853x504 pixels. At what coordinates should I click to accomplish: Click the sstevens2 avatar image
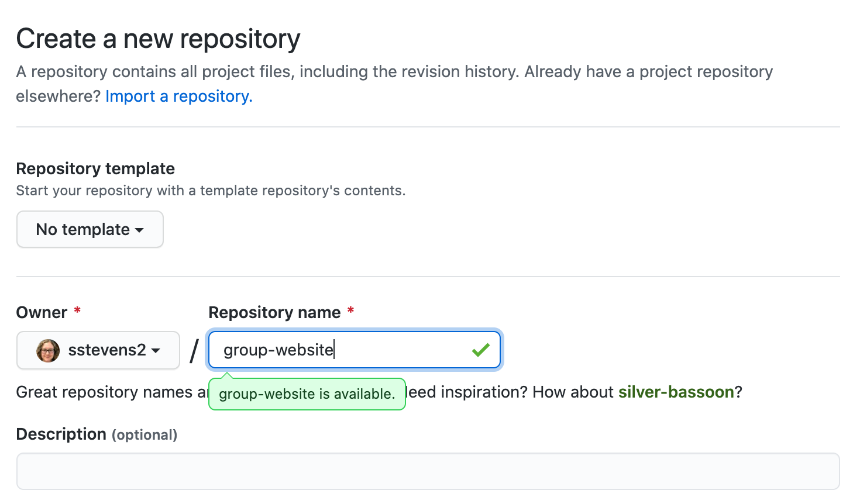(47, 350)
